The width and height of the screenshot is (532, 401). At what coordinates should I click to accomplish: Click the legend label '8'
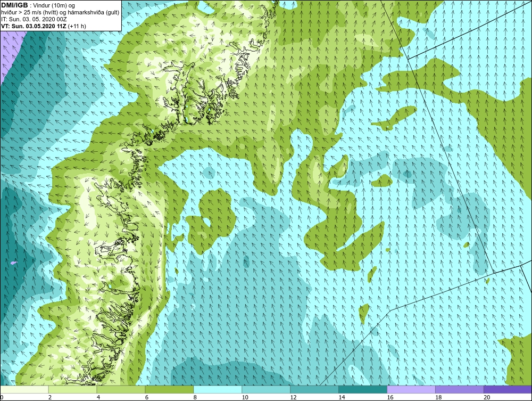195,397
